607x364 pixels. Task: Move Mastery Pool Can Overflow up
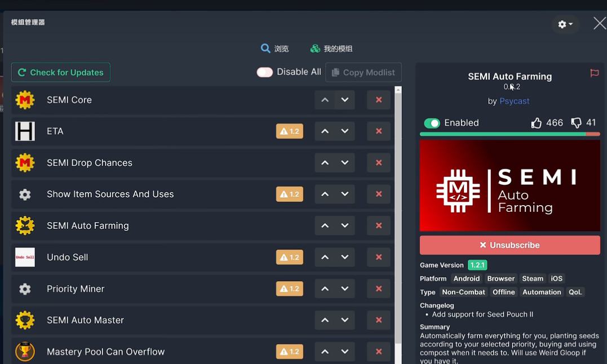(325, 352)
